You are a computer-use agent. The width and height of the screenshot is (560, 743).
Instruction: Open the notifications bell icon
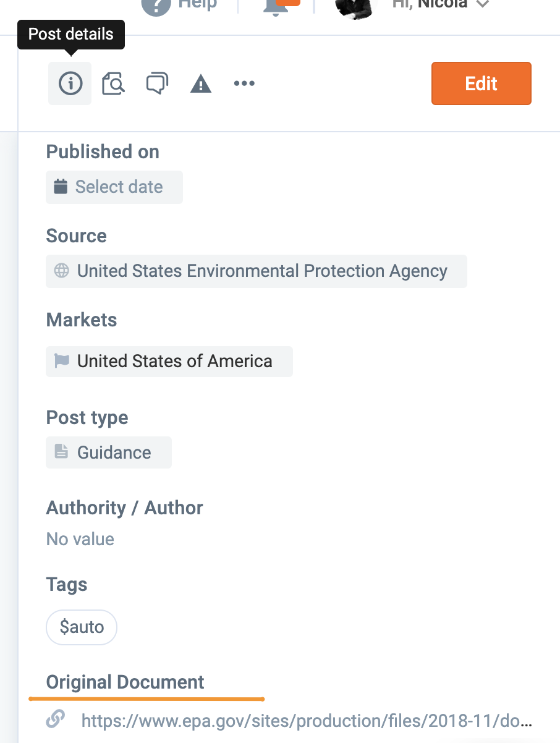tap(276, 6)
